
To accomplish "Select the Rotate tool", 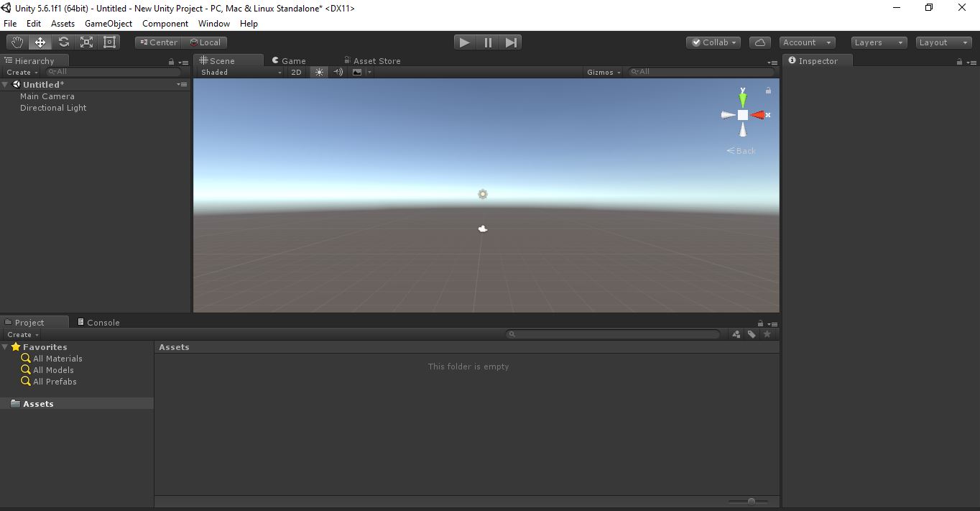I will 63,42.
